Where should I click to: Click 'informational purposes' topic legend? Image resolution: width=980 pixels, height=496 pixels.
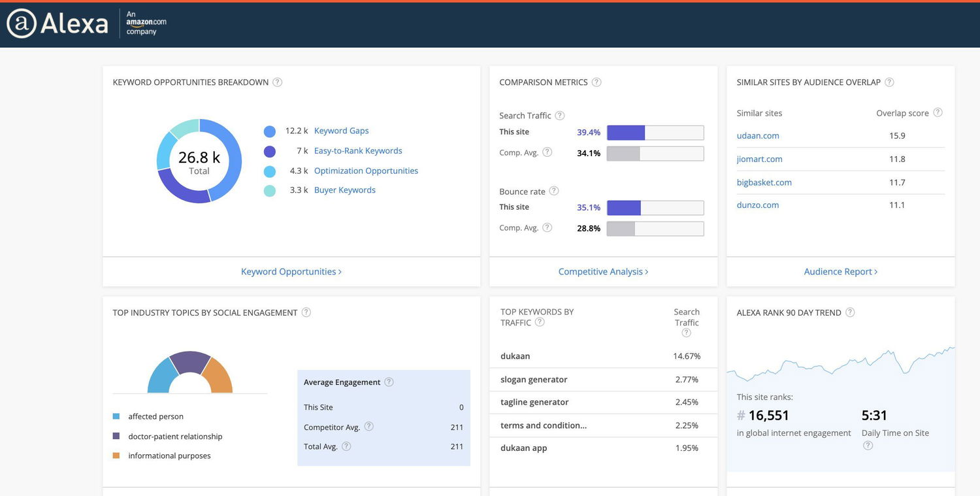162,456
